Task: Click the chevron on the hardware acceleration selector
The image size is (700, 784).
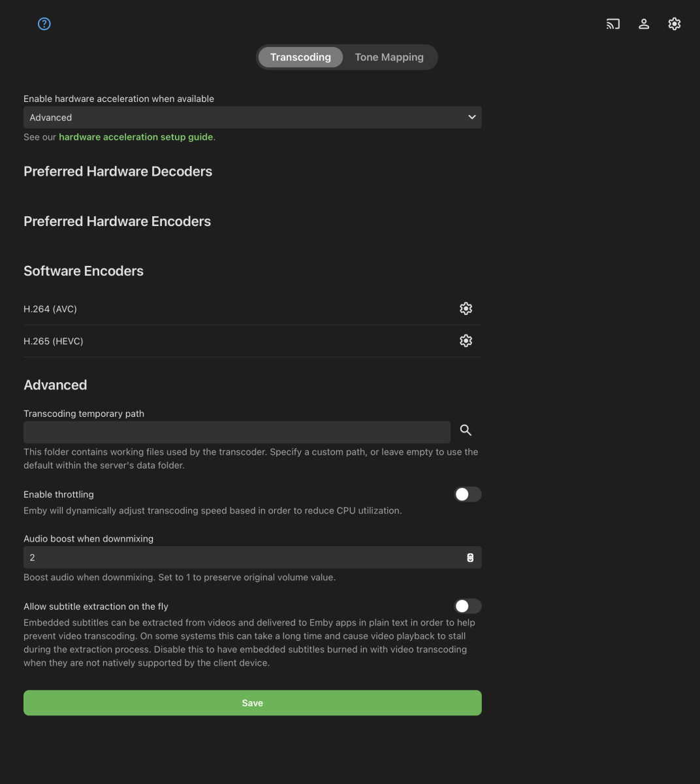Action: 471,117
